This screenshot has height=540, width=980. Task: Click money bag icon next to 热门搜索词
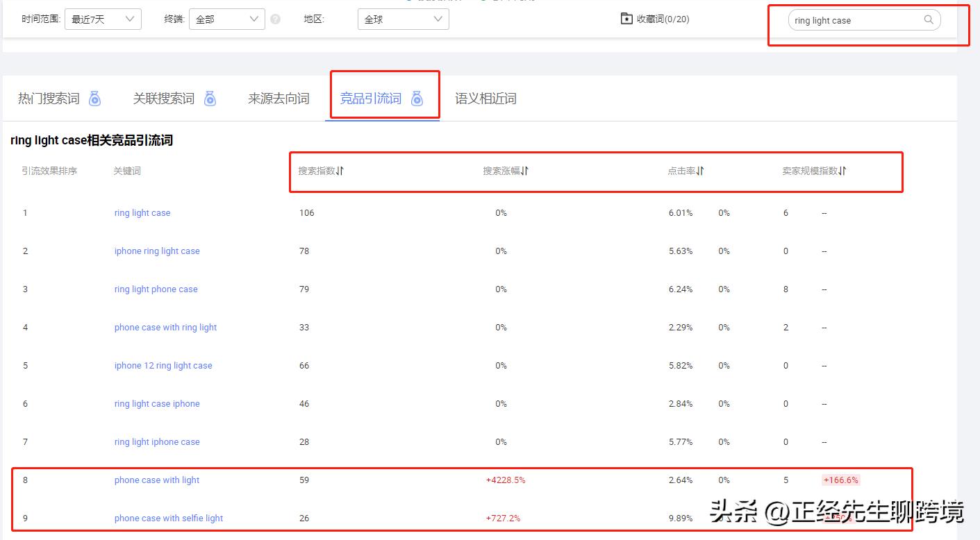click(95, 99)
